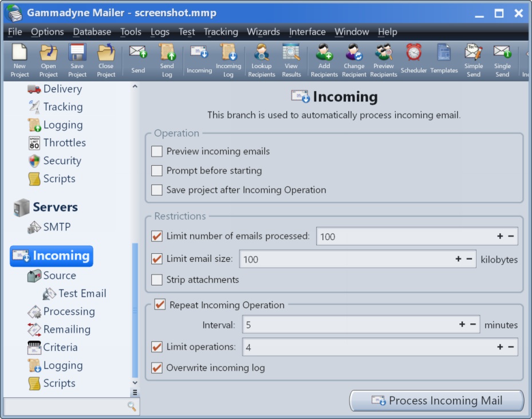Uncheck Limit number of emails processed

coord(157,236)
